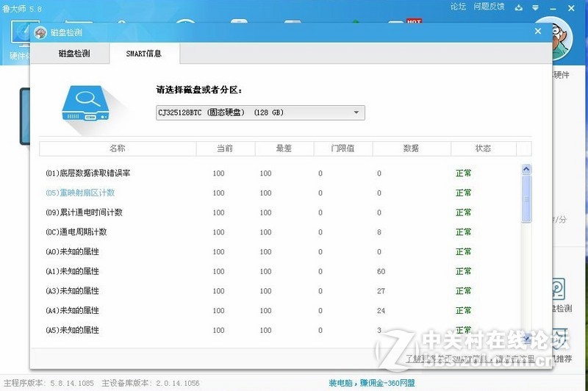Click the skin icon in main title bar
Viewport: 588px width, 391px height.
[x=519, y=7]
